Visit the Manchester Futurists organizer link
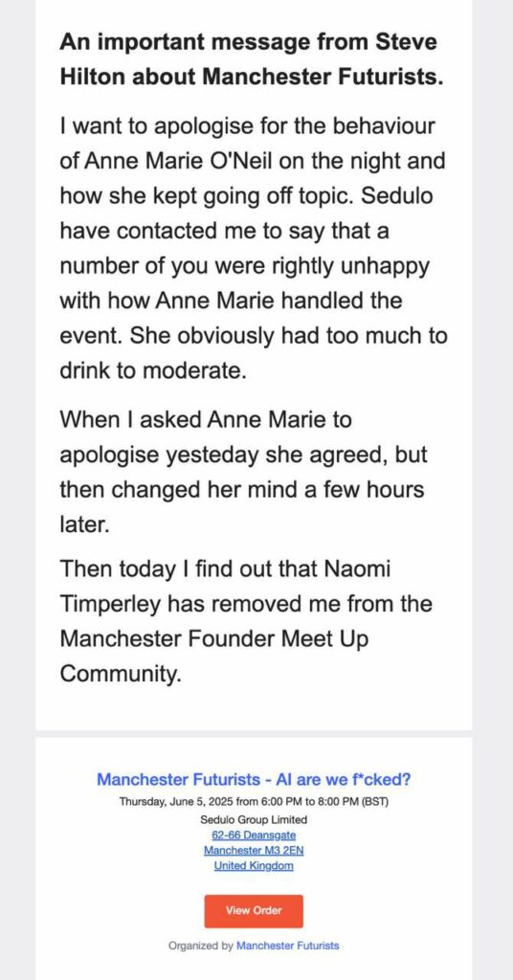 click(x=287, y=946)
